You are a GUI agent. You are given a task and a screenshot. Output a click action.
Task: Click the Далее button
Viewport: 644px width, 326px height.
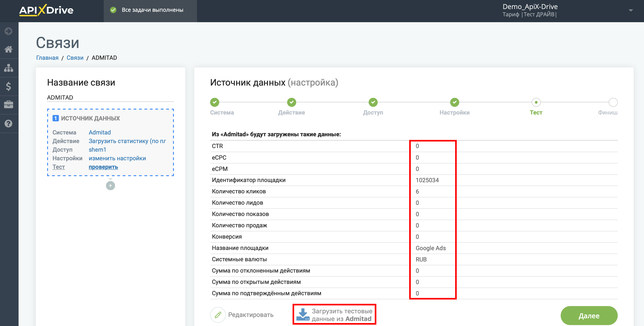tap(589, 316)
